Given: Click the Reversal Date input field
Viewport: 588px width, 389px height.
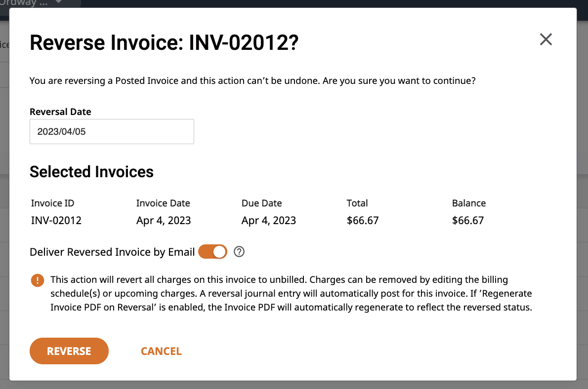Looking at the screenshot, I should [x=112, y=132].
